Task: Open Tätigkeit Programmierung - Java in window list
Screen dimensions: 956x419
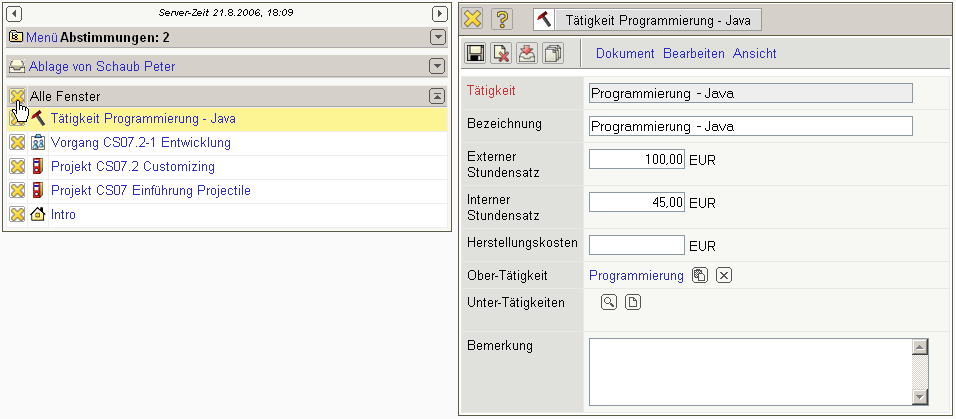Action: 143,118
